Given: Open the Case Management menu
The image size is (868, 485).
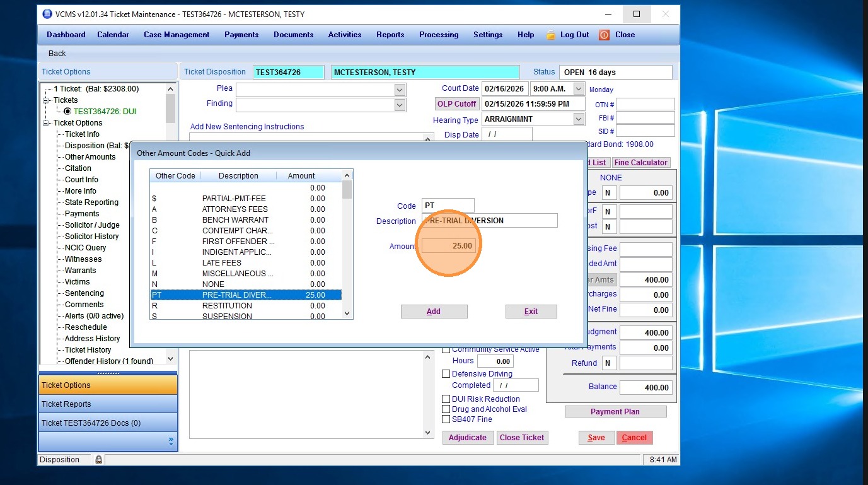Looking at the screenshot, I should point(176,35).
